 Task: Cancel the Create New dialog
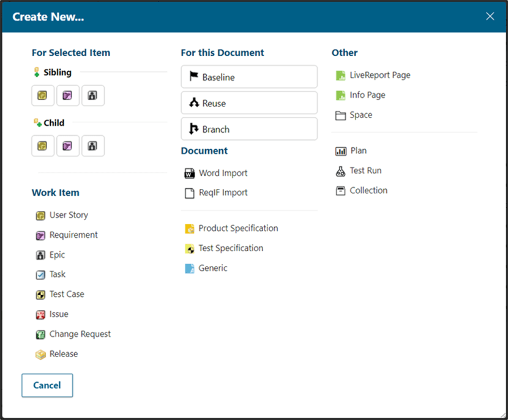click(47, 385)
